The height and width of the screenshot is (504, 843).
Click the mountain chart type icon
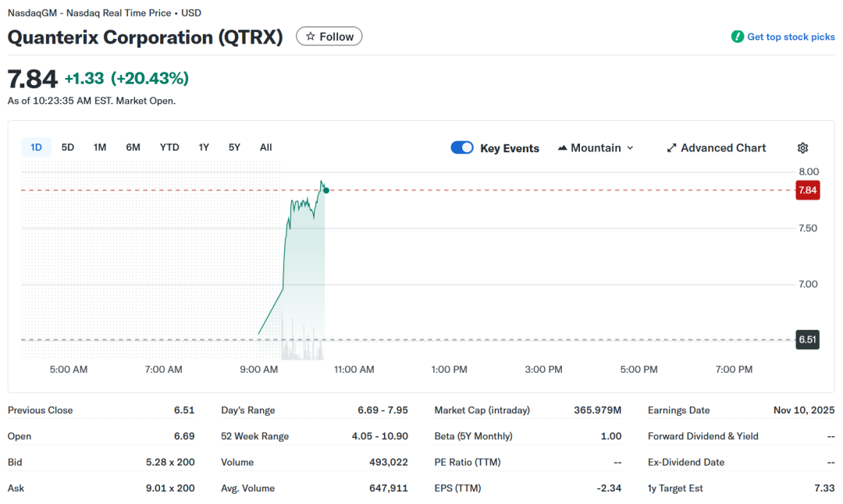pos(562,148)
